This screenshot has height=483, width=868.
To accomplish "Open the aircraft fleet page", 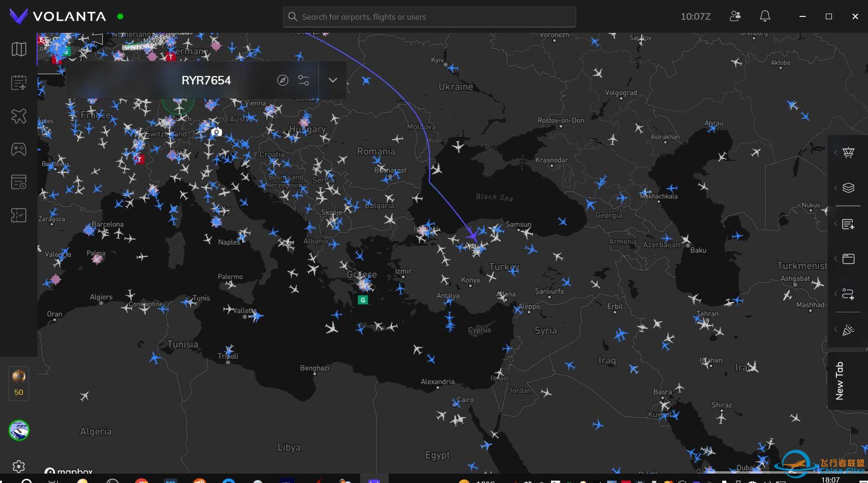I will [19, 116].
